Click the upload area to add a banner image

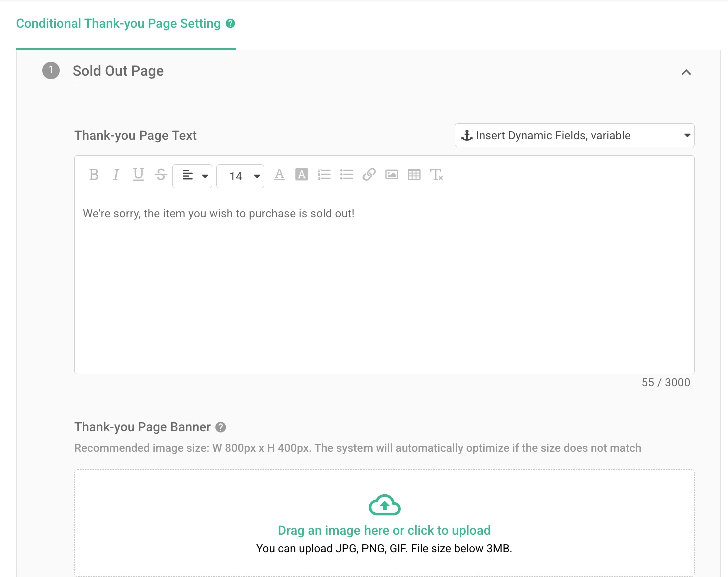pyautogui.click(x=384, y=522)
